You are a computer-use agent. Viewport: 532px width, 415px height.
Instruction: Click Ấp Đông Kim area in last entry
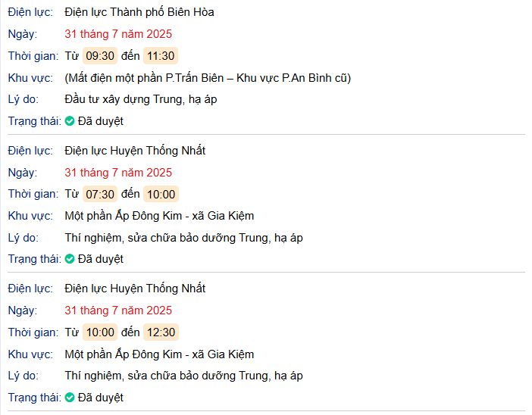159,354
